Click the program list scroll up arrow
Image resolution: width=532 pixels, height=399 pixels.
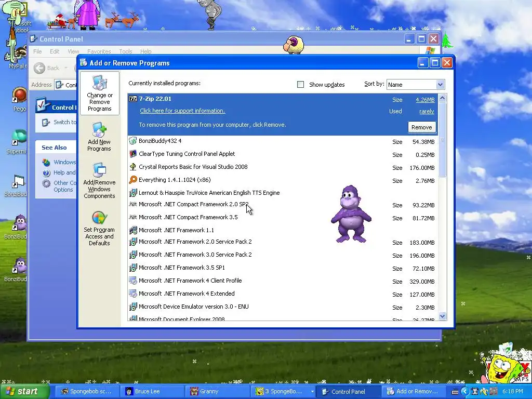[x=442, y=98]
